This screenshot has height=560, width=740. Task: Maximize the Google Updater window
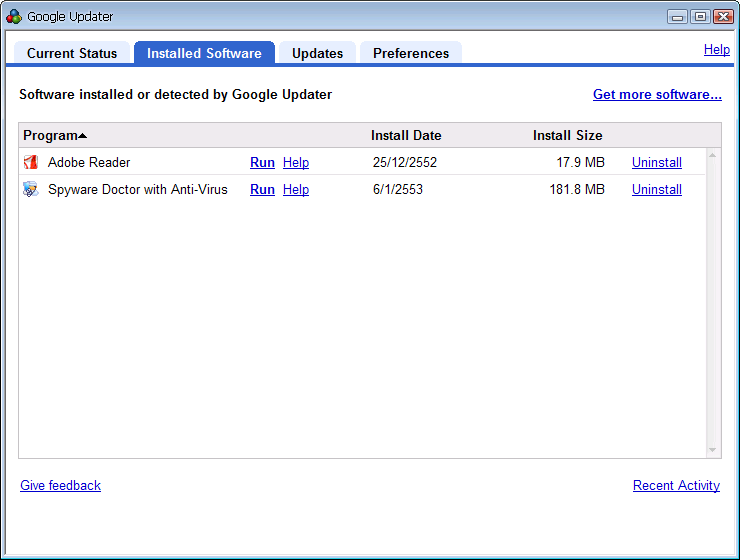point(700,17)
